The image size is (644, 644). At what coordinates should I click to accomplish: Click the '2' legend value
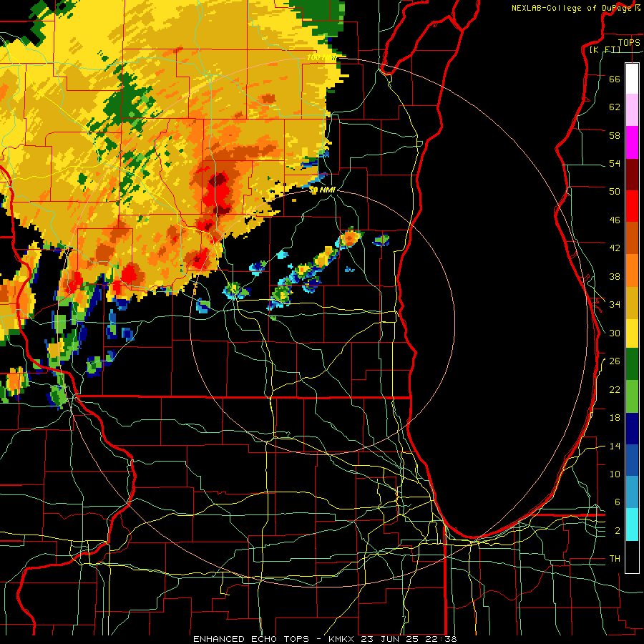(618, 531)
